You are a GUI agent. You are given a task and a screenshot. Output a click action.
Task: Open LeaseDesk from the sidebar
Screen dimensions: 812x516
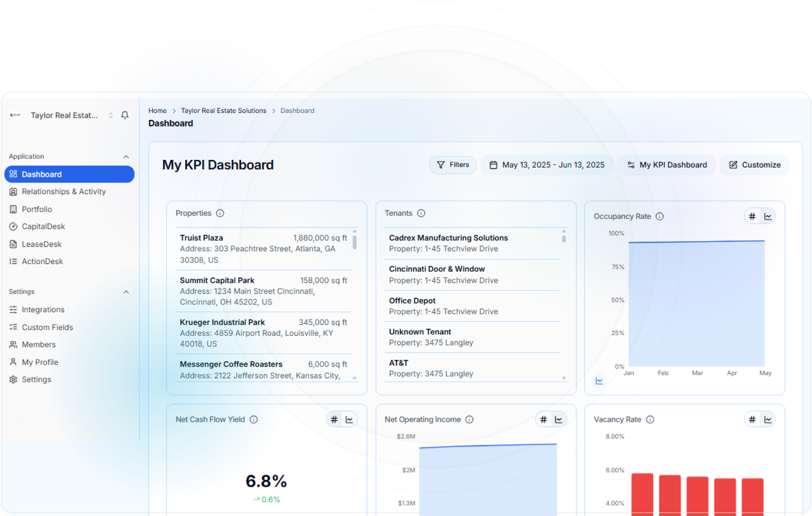pos(41,244)
